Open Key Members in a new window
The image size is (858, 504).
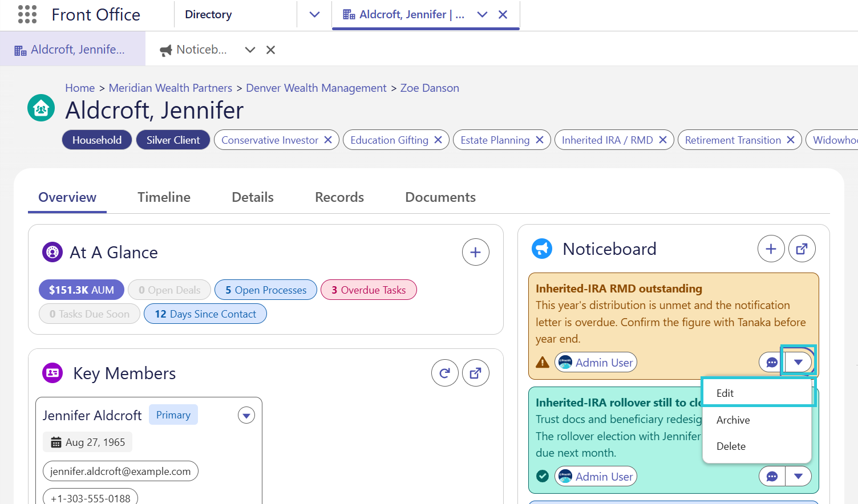pyautogui.click(x=476, y=373)
